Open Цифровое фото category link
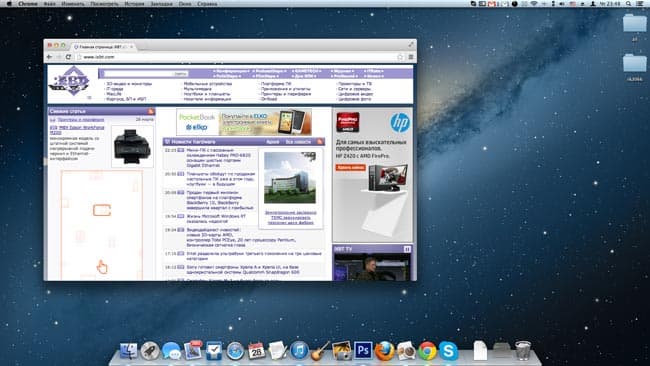 tap(354, 99)
